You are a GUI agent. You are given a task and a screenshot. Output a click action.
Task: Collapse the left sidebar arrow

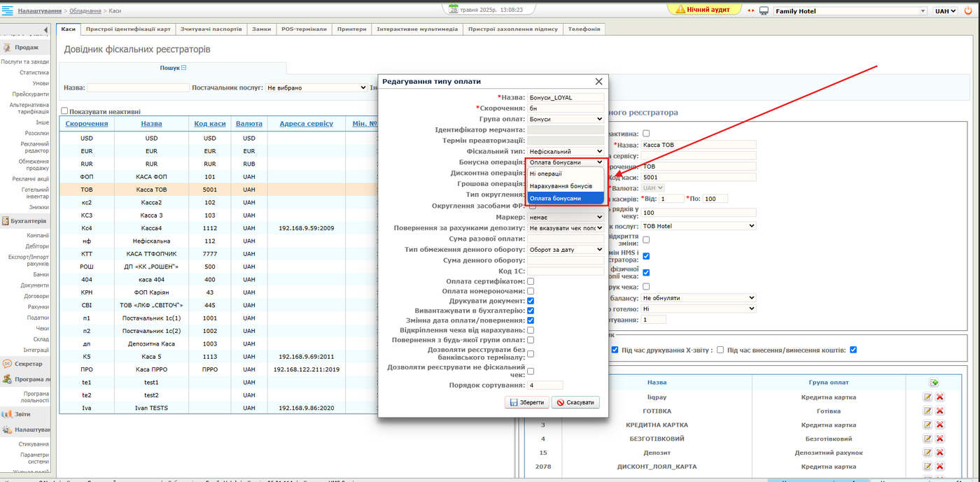point(46,29)
